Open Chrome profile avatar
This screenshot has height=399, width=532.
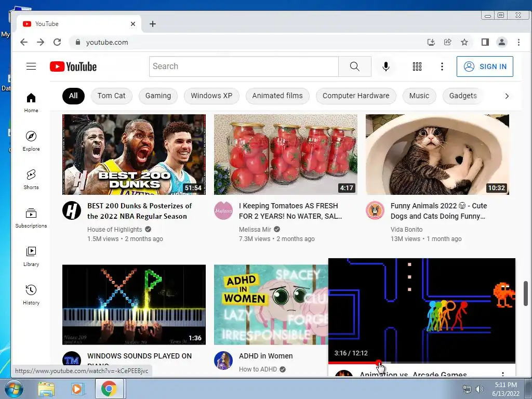click(501, 42)
